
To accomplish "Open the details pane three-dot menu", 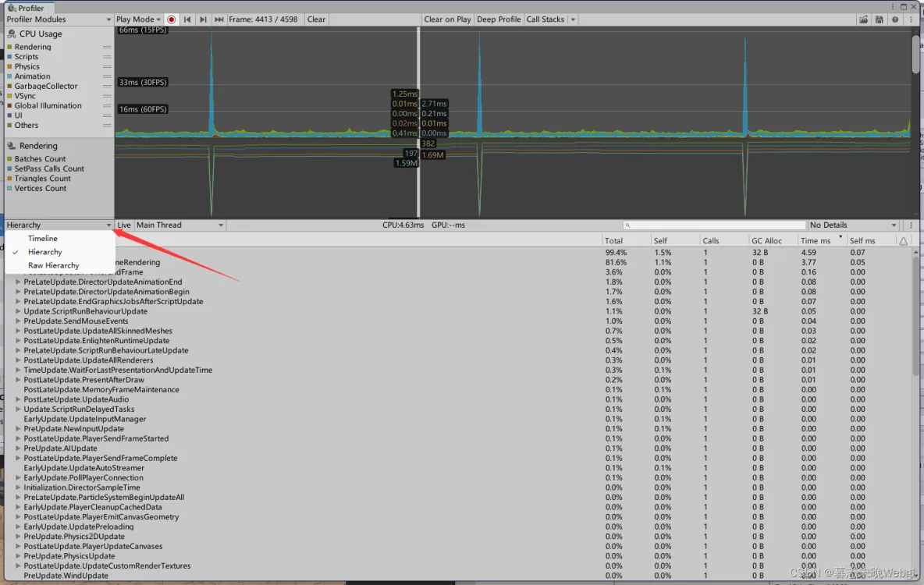I will (x=911, y=225).
